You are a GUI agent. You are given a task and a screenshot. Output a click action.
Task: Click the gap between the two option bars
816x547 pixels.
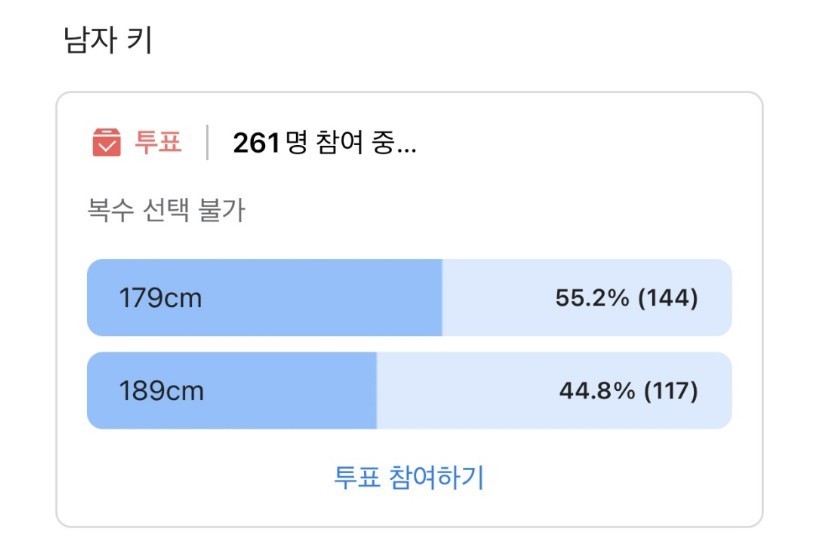coord(409,344)
